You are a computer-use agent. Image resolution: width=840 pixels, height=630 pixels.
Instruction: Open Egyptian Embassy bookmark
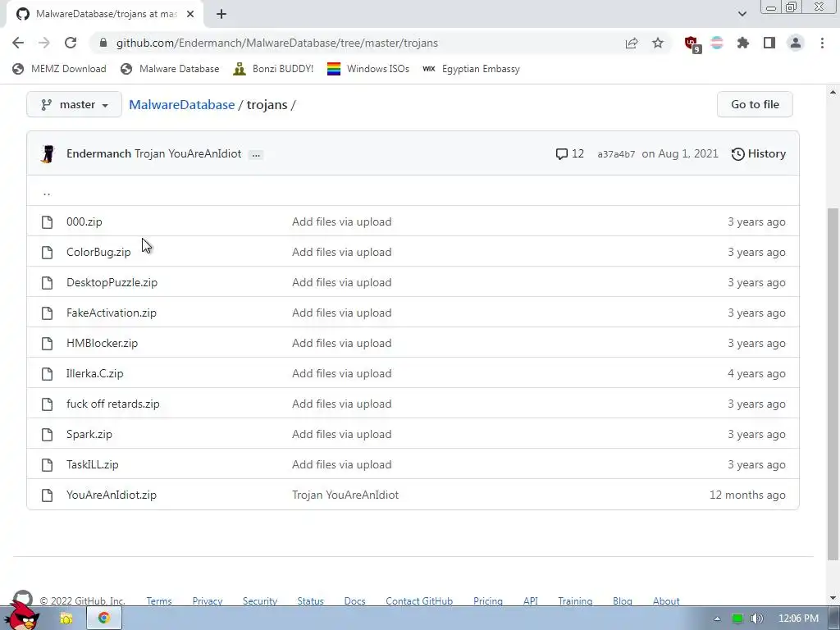(471, 69)
